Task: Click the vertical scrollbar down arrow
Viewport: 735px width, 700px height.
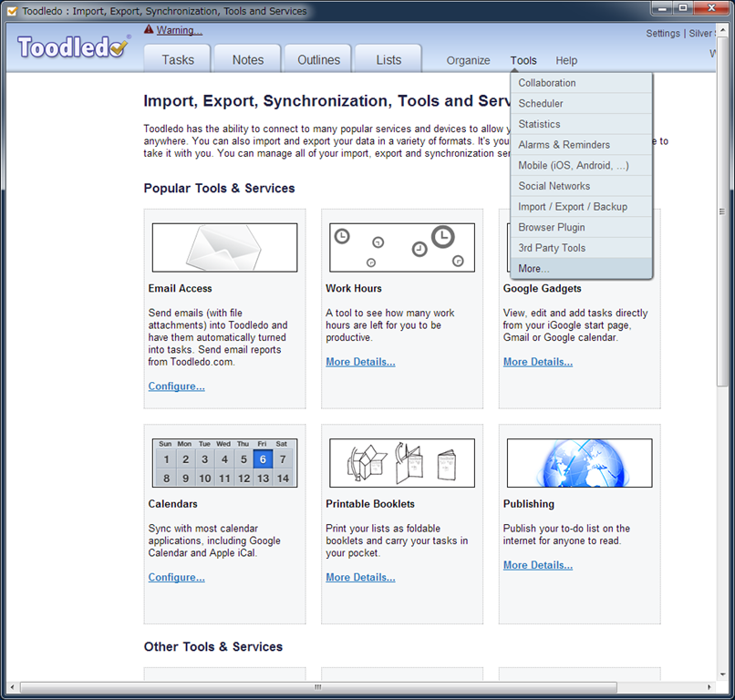Action: pyautogui.click(x=722, y=674)
